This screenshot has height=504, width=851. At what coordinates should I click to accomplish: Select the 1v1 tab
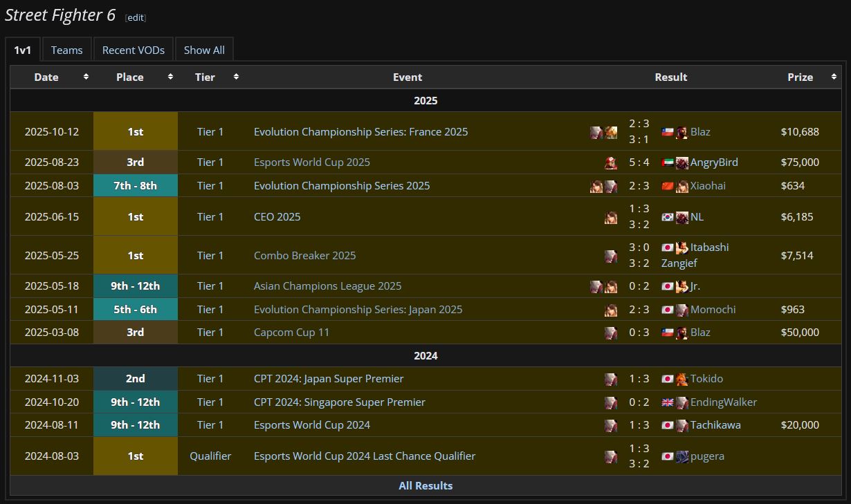23,50
